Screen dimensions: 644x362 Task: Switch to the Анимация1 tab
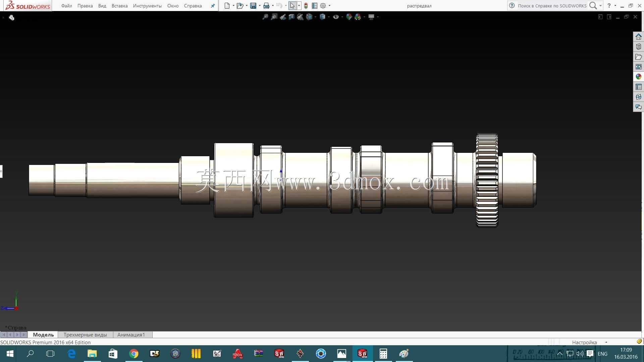click(131, 335)
